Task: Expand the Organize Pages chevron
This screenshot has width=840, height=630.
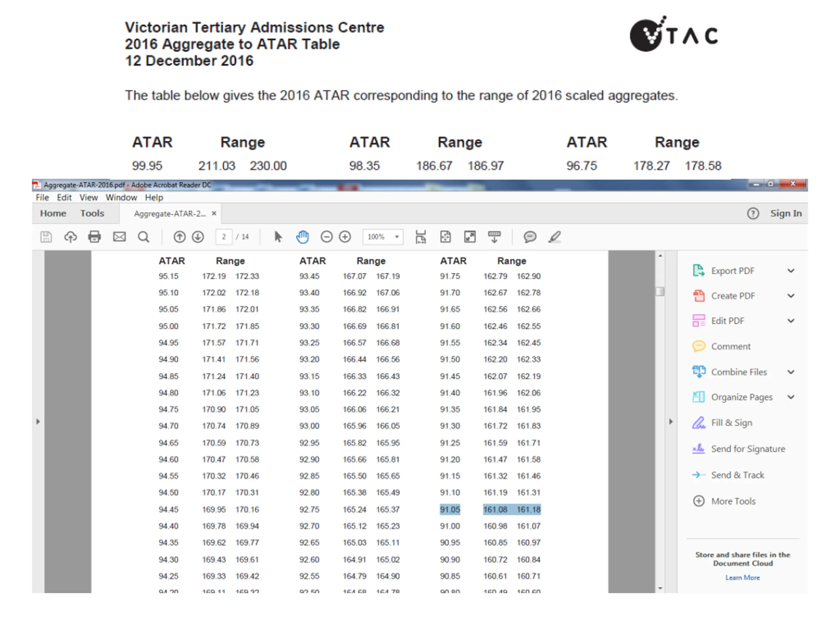Action: click(x=791, y=397)
